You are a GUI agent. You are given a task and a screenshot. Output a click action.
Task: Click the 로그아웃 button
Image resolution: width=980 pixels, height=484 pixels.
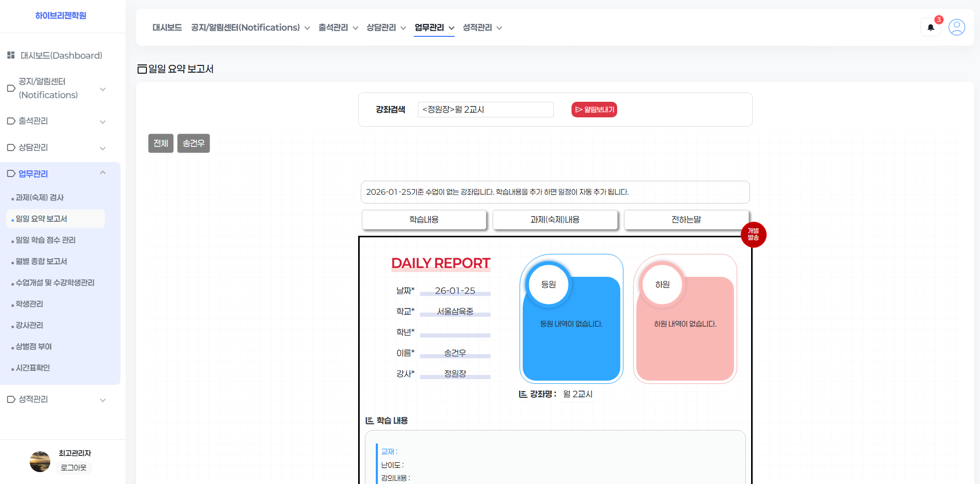point(74,468)
